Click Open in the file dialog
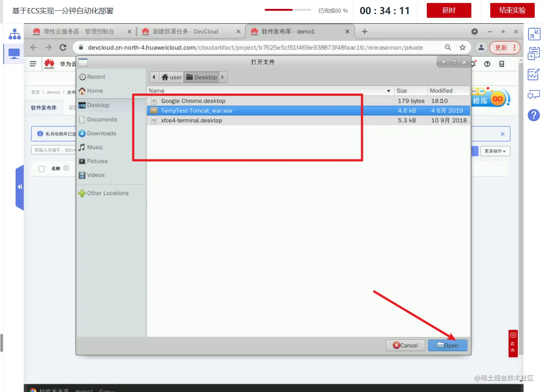 coord(448,345)
